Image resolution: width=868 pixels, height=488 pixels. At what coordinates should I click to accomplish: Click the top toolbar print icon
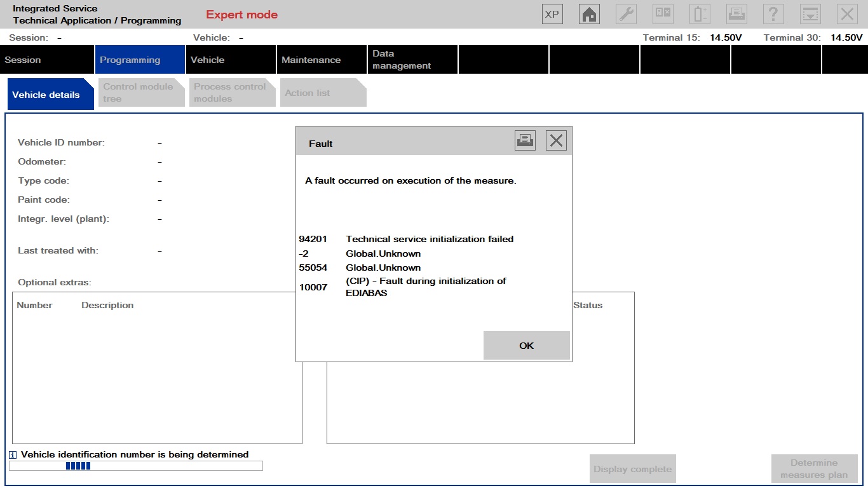pos(736,14)
